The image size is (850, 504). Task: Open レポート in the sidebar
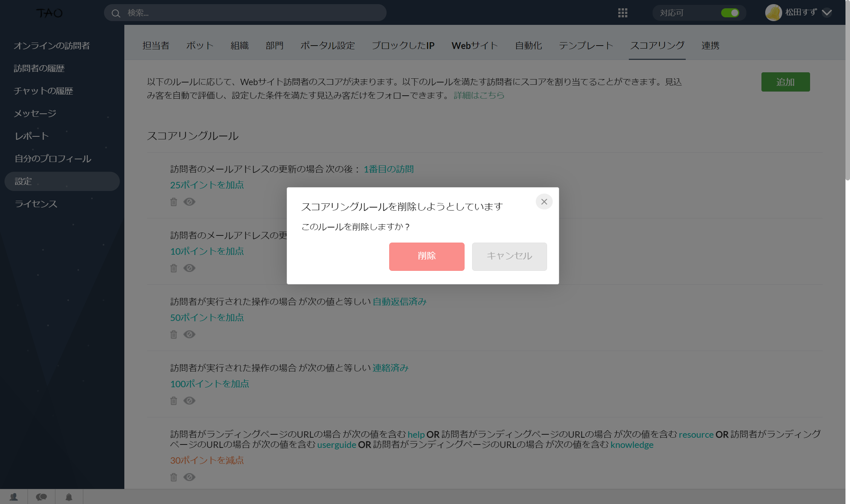point(32,136)
